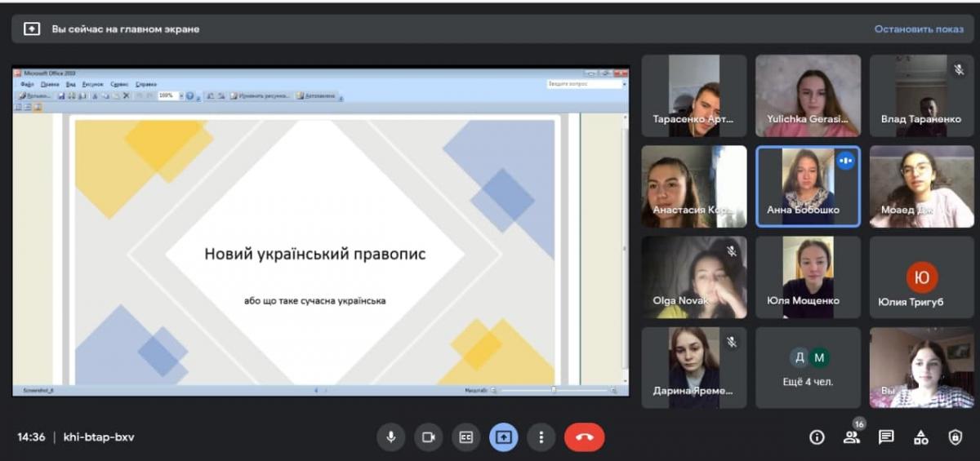The height and width of the screenshot is (461, 980).
Task: Open the Рисунок menu in Office window
Action: pyautogui.click(x=92, y=84)
